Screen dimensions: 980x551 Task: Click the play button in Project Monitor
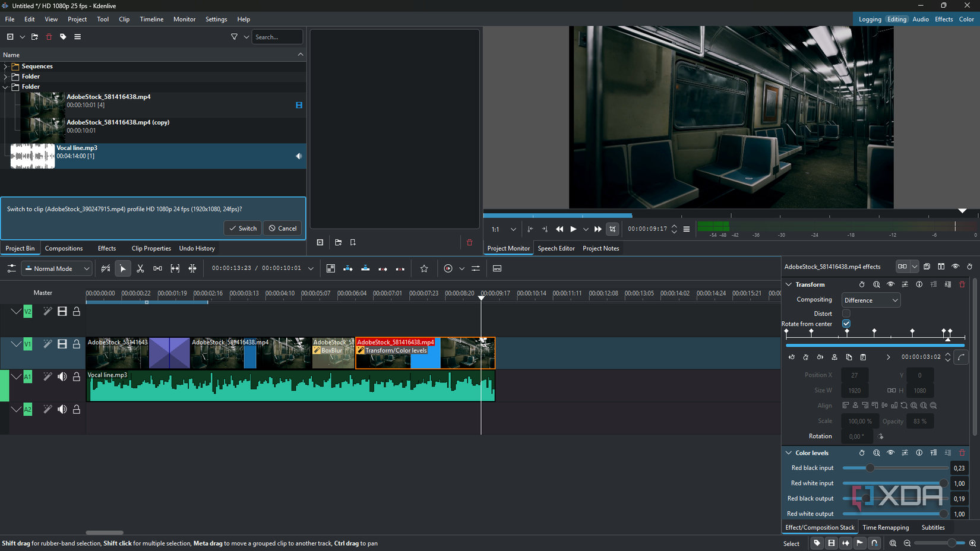pos(573,229)
